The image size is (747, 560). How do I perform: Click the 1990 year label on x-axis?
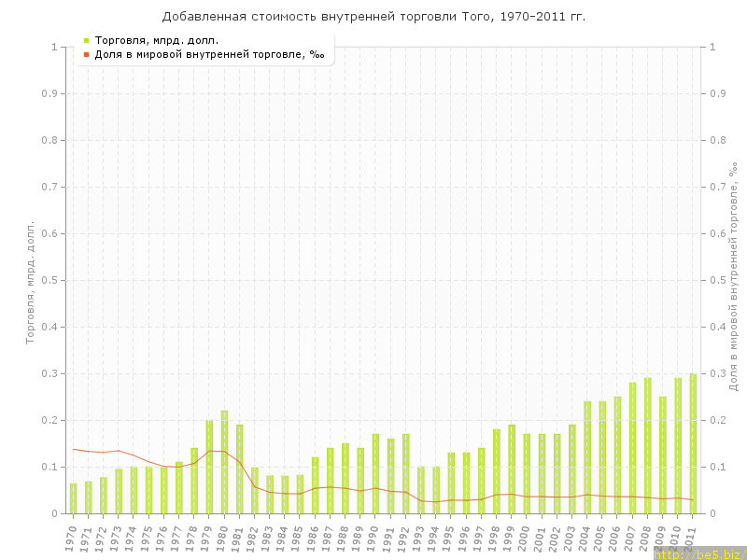pos(373,538)
